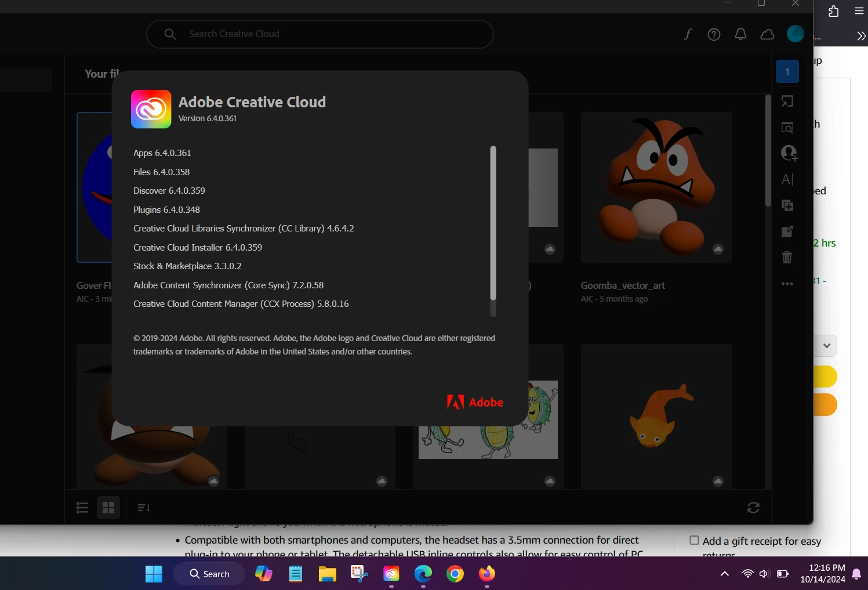Click the About dialog component list scrollbar
Screen dimensions: 868x590
tap(493, 223)
